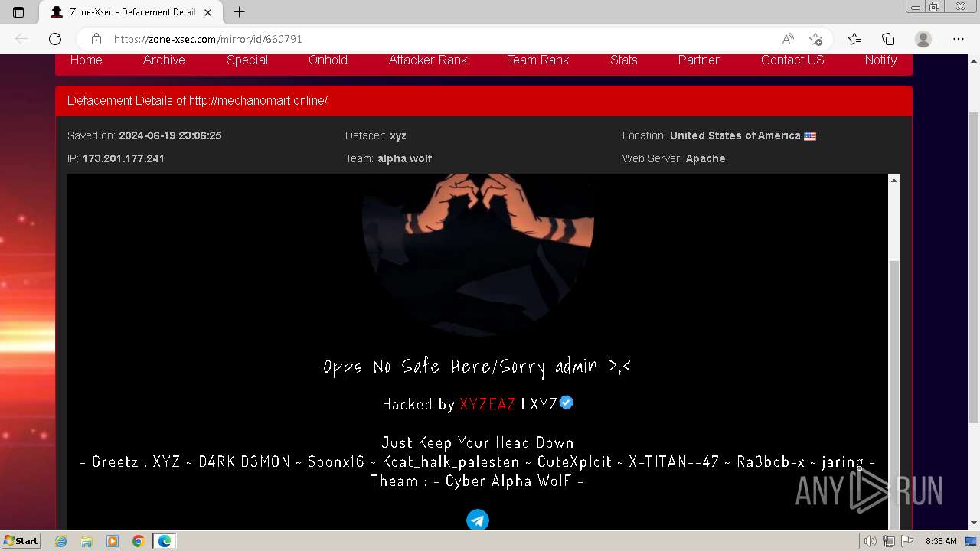Click the mirror frame scrollbar thumb

[x=893, y=393]
